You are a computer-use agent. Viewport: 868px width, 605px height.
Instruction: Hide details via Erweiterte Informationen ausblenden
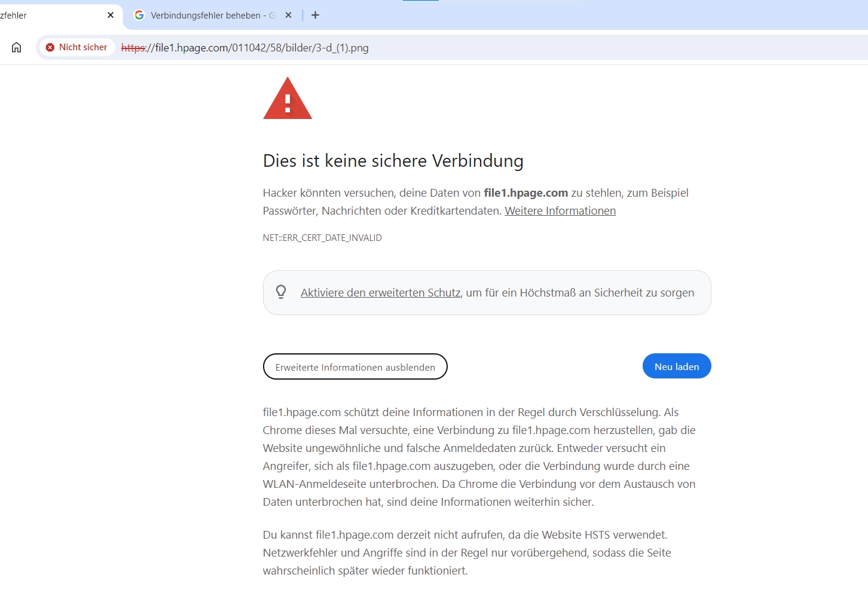355,366
